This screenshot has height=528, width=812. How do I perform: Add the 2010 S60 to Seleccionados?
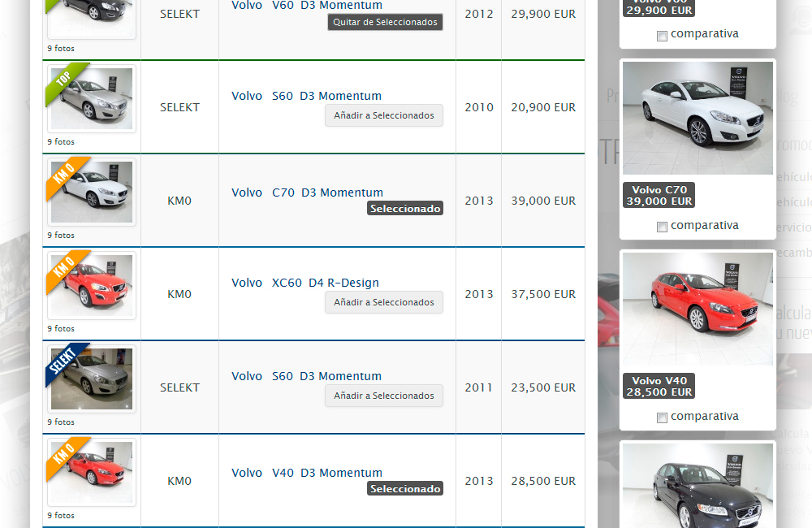(x=384, y=115)
